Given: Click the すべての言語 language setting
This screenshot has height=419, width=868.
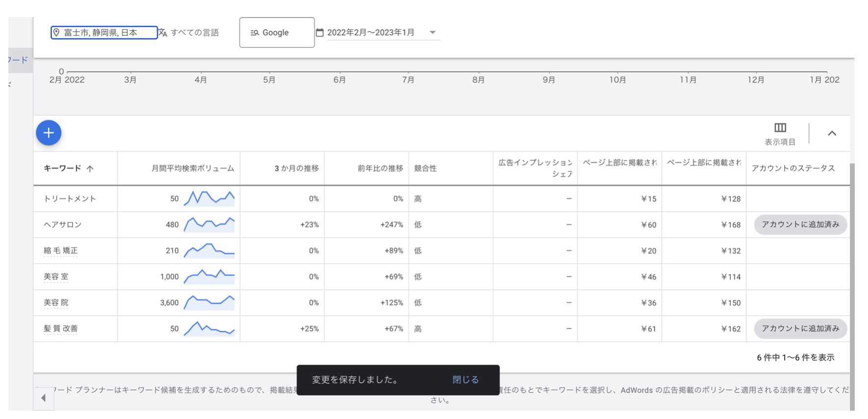Looking at the screenshot, I should coord(194,33).
